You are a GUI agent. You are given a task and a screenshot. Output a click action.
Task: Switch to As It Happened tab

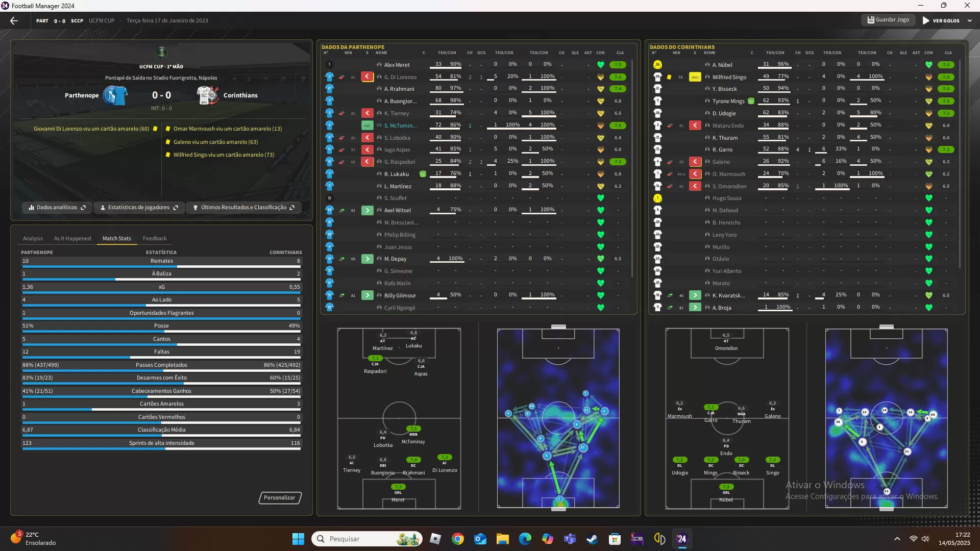[72, 239]
